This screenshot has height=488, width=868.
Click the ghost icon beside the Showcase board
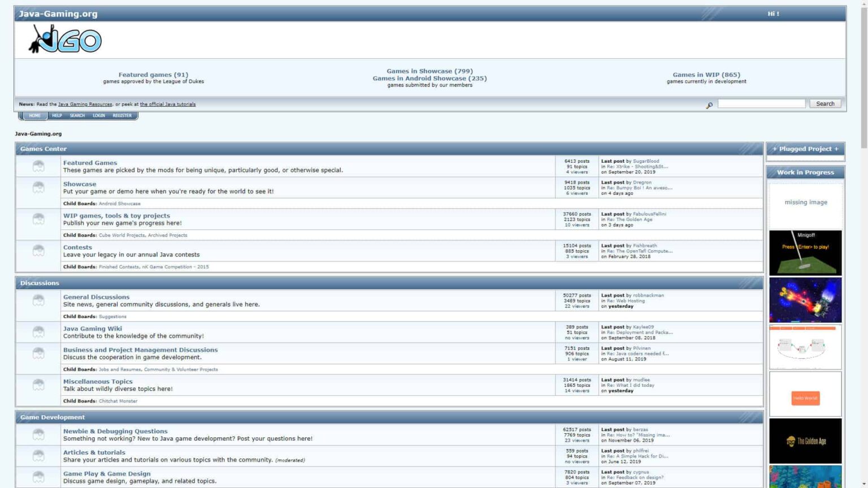39,187
